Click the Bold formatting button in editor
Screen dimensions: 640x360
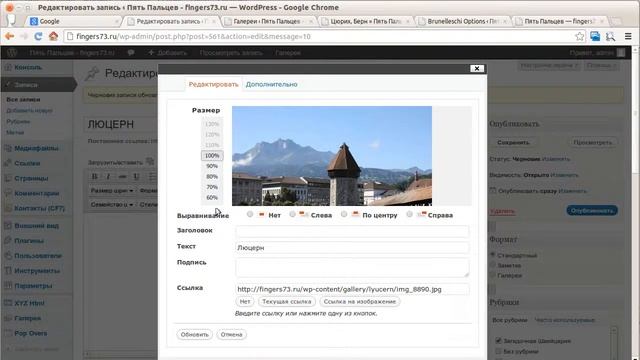pos(94,176)
